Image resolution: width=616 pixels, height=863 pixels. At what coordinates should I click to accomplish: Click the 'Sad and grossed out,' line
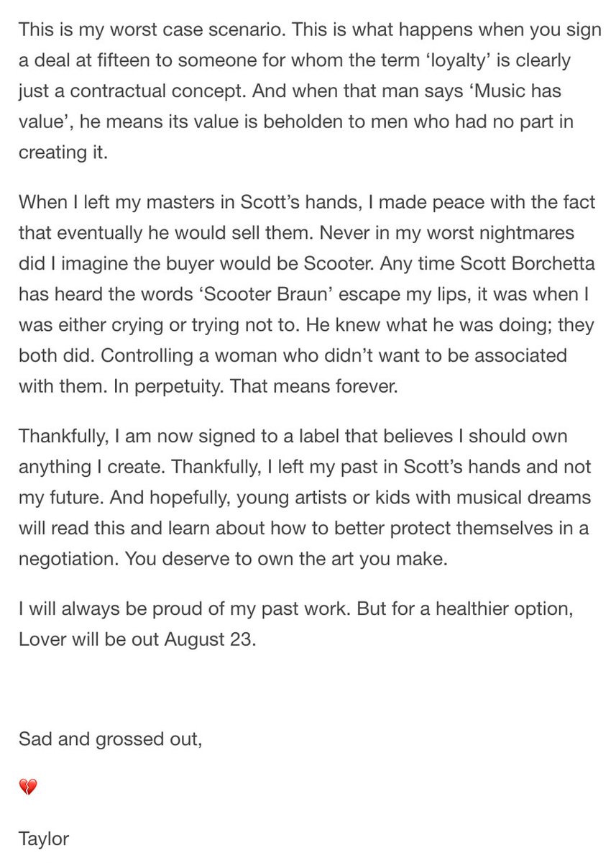(x=111, y=738)
